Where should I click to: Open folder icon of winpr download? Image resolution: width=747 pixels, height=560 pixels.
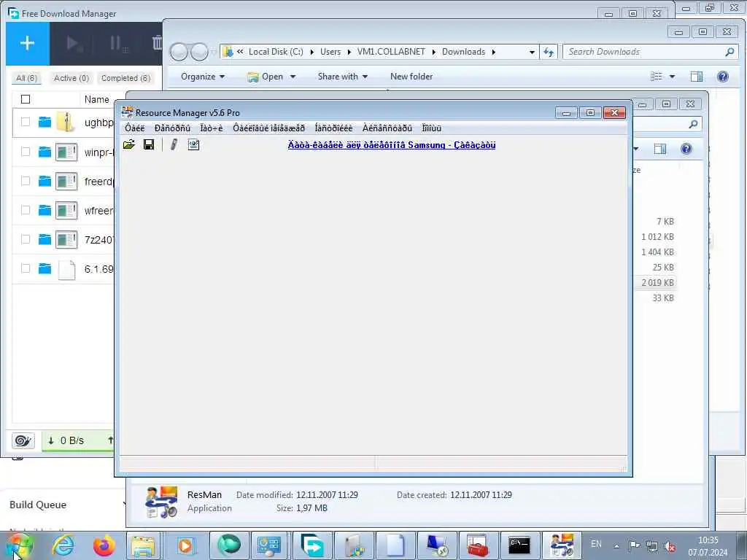44,152
